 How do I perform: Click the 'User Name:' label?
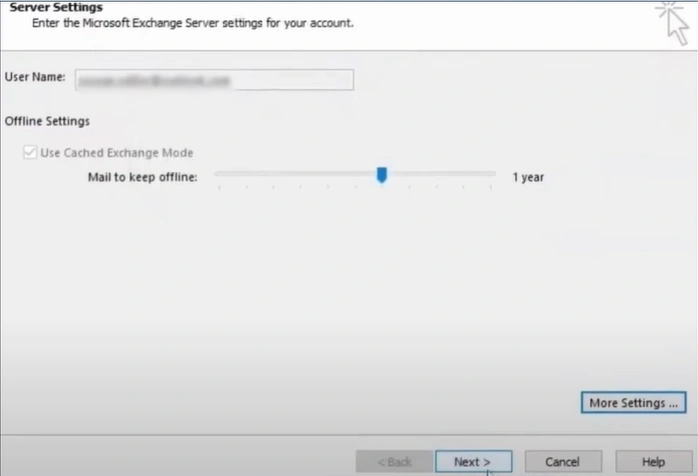(x=35, y=77)
